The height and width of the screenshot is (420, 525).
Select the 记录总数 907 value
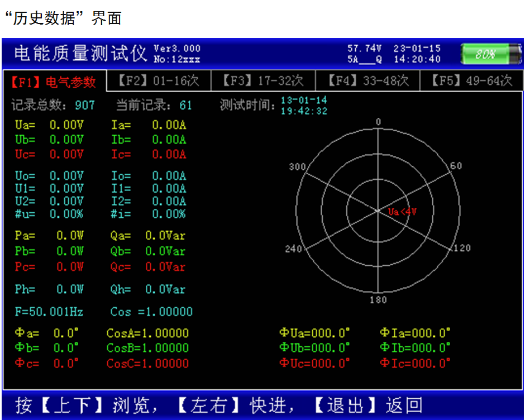coord(85,105)
